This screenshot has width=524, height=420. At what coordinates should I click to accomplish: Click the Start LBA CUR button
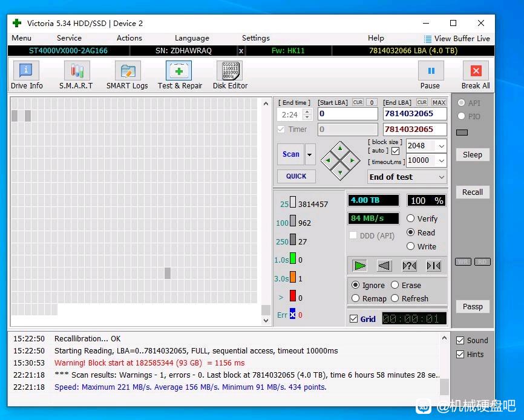click(x=358, y=102)
